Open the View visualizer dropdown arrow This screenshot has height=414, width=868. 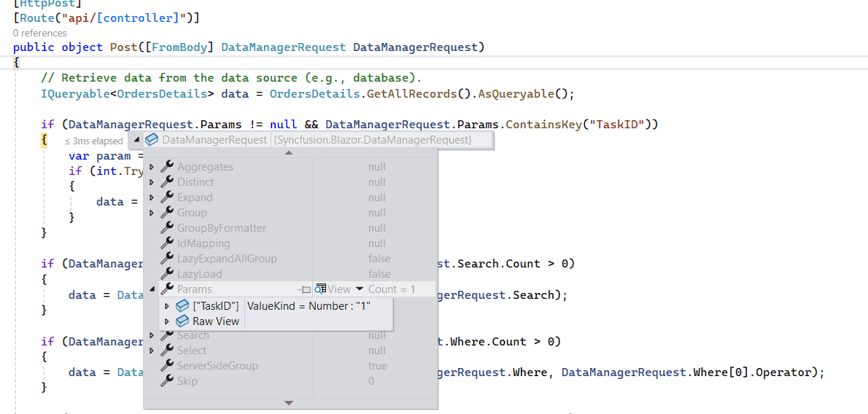click(360, 289)
